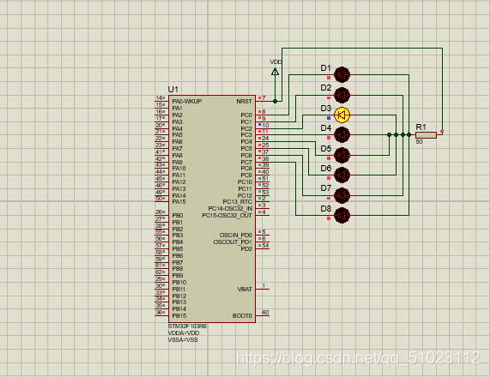Click the D5 reference label
Image resolution: width=490 pixels, height=377 pixels.
(326, 149)
